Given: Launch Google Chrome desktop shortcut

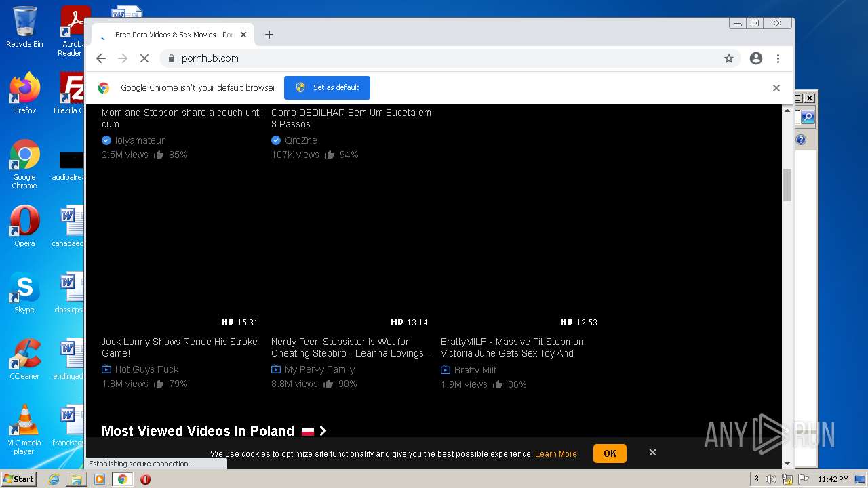Looking at the screenshot, I should (x=24, y=164).
